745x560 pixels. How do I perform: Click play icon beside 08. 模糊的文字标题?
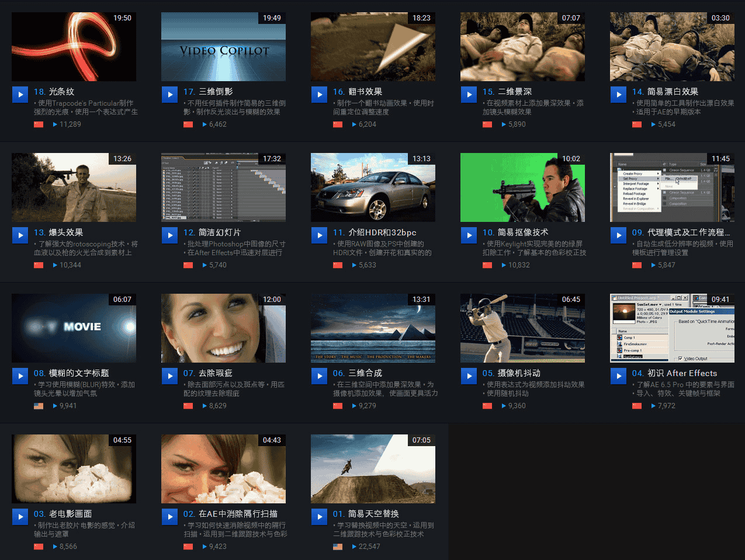click(20, 375)
